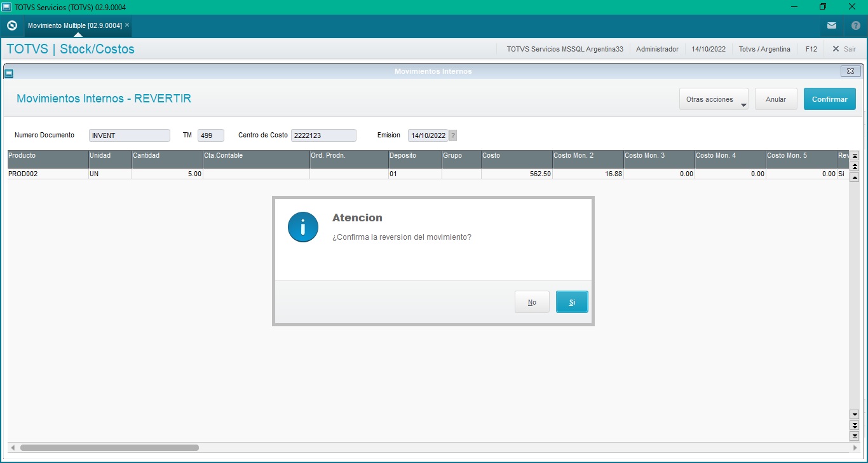Click the Atencion dialog info icon
The height and width of the screenshot is (463, 868).
coord(302,227)
